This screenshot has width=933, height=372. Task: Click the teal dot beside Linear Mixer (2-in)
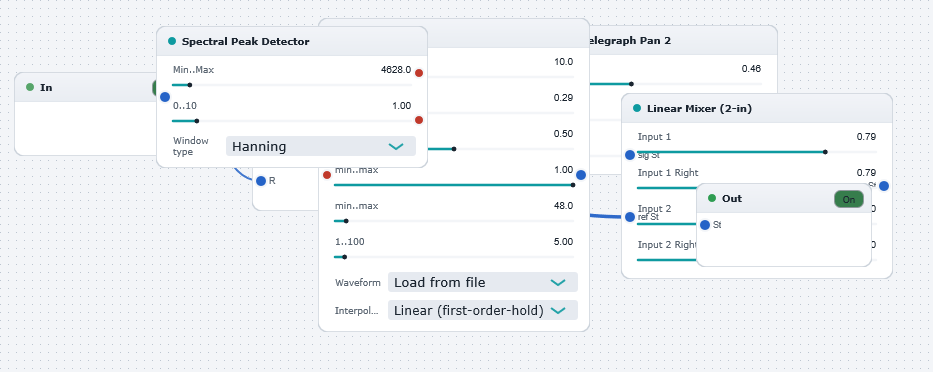pos(637,108)
